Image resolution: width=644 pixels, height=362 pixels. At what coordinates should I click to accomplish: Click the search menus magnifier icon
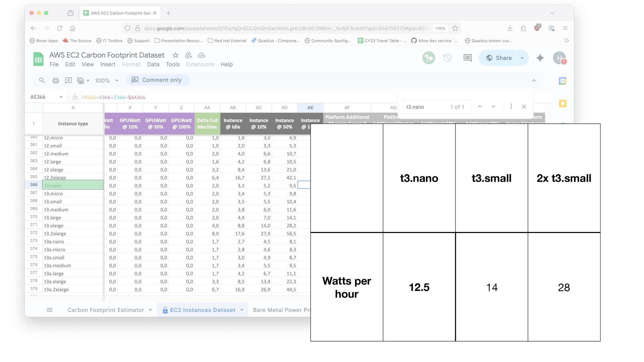pyautogui.click(x=42, y=80)
